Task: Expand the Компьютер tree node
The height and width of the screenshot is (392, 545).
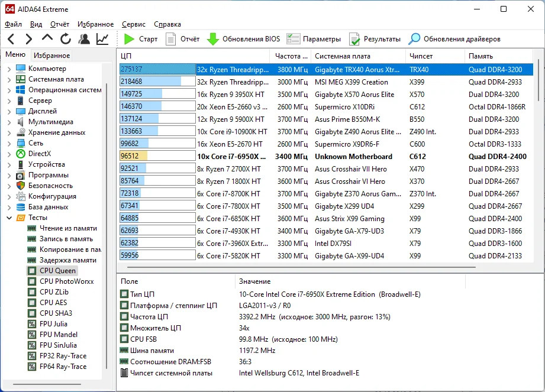Action: point(9,69)
